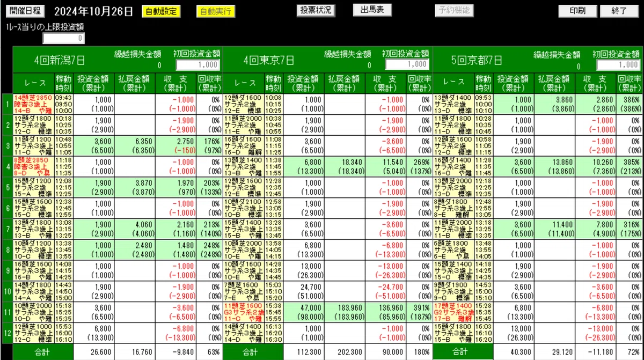Click Niigata total recovery rate 63%

pyautogui.click(x=209, y=352)
